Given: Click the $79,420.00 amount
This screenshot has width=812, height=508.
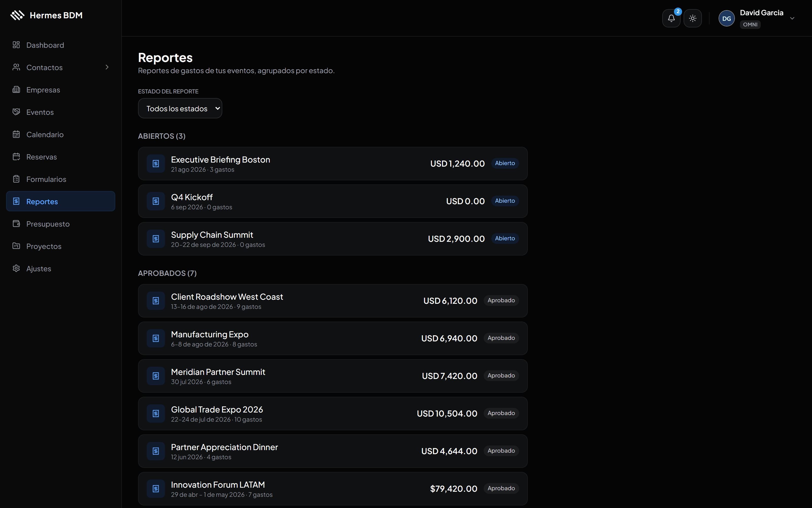Looking at the screenshot, I should 454,489.
